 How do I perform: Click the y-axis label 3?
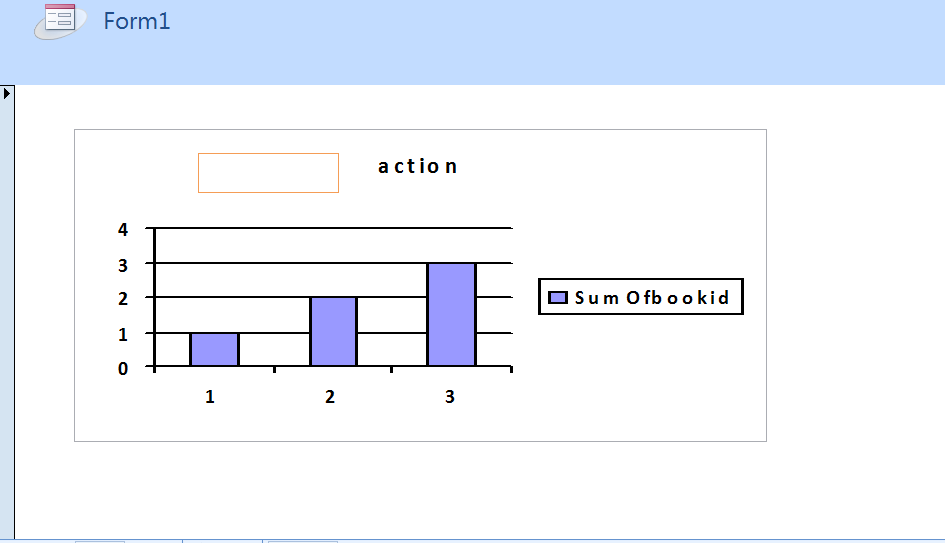coord(123,264)
